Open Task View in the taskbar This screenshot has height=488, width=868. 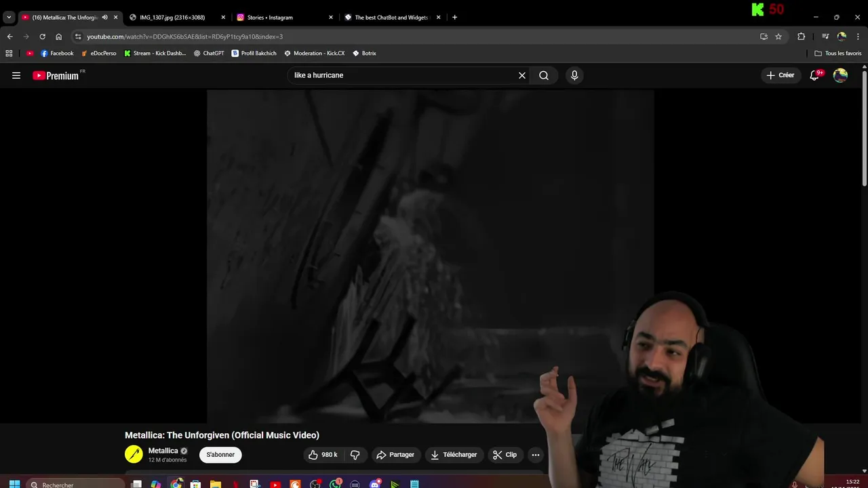pos(136,484)
